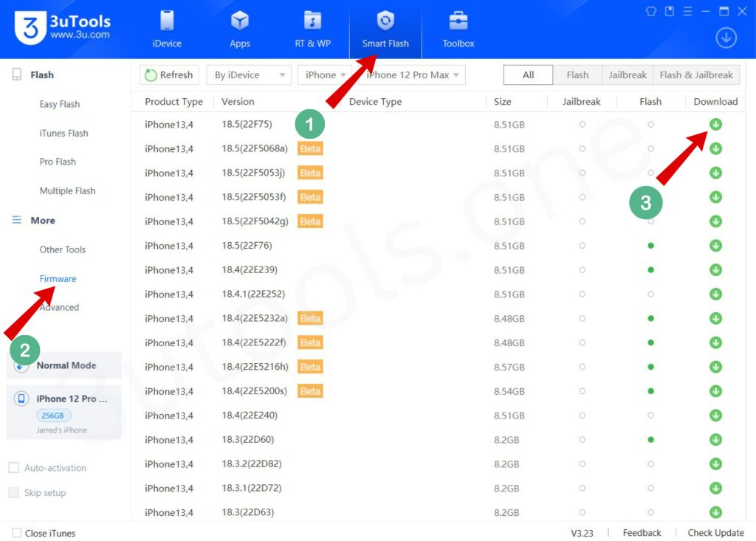The height and width of the screenshot is (541, 756).
Task: Download firmware 18.5(22F5068a)
Action: click(x=715, y=148)
